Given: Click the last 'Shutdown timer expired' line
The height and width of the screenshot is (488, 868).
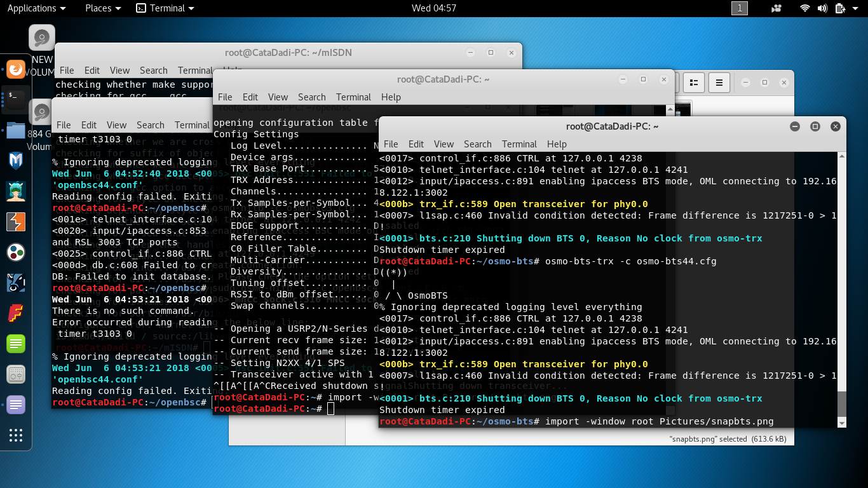Looking at the screenshot, I should tap(442, 410).
